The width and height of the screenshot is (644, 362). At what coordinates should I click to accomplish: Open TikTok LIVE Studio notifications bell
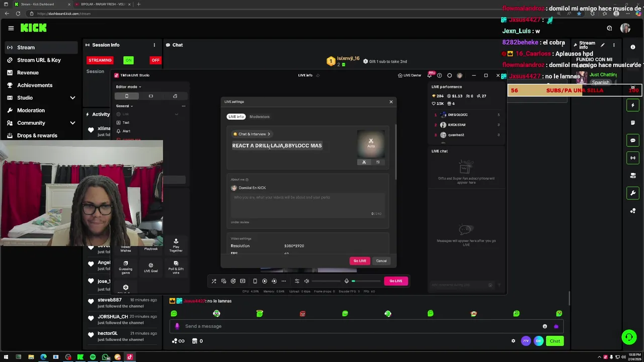[x=431, y=75]
